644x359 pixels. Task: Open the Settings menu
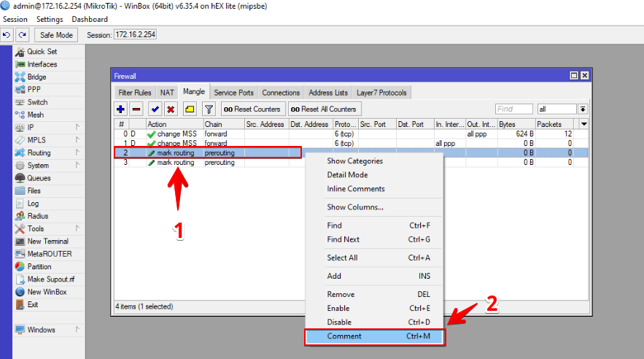click(50, 19)
